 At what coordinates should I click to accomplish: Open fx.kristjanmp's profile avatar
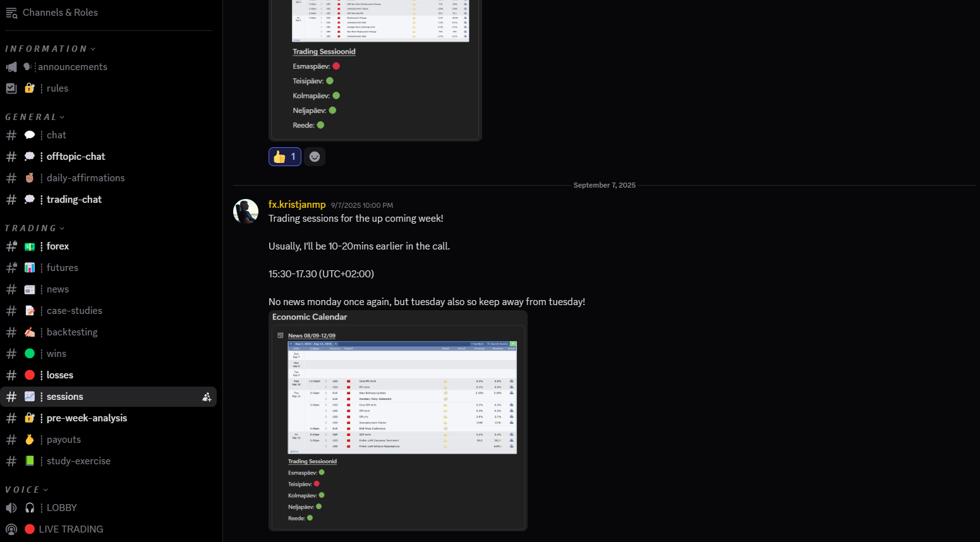pyautogui.click(x=246, y=212)
